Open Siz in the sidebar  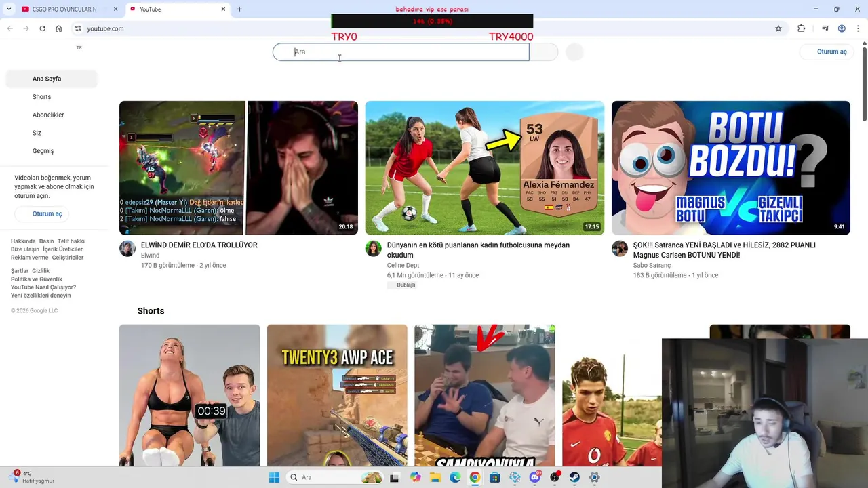point(51,133)
